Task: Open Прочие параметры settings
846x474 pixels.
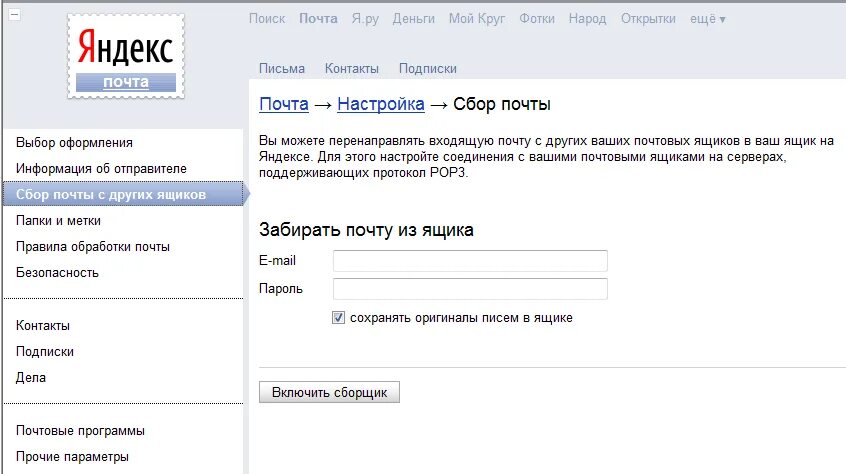Action: point(72,457)
